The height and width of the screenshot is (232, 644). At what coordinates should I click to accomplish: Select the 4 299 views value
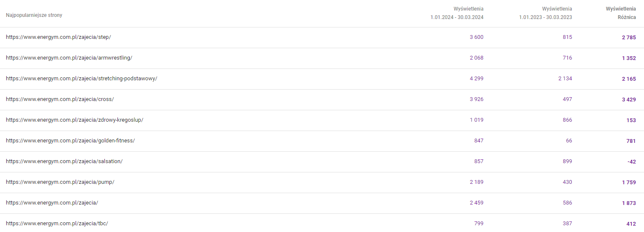[x=476, y=79]
